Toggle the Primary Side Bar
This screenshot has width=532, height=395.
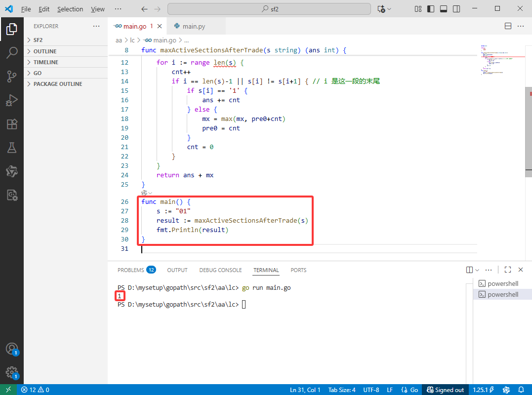point(431,9)
